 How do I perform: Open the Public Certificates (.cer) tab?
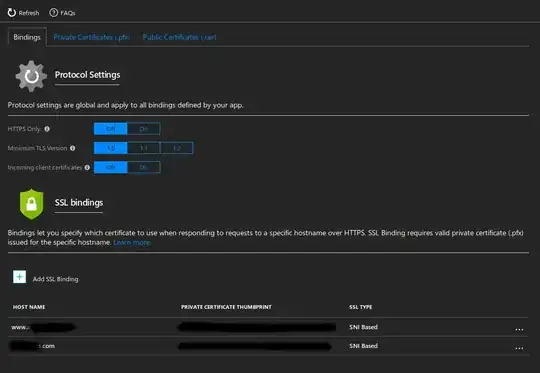179,37
